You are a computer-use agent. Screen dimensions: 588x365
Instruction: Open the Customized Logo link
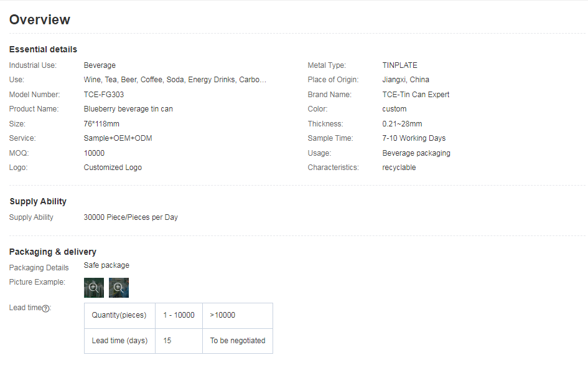(x=113, y=167)
